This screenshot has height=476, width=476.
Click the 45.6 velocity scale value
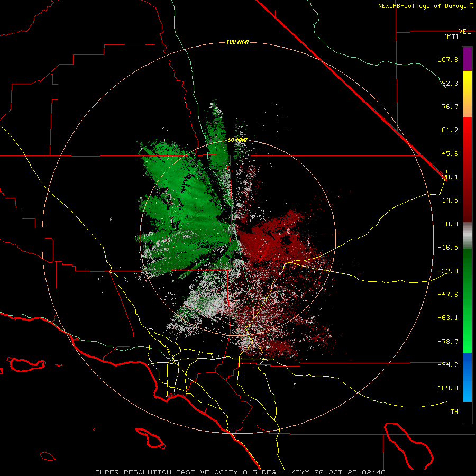point(450,153)
